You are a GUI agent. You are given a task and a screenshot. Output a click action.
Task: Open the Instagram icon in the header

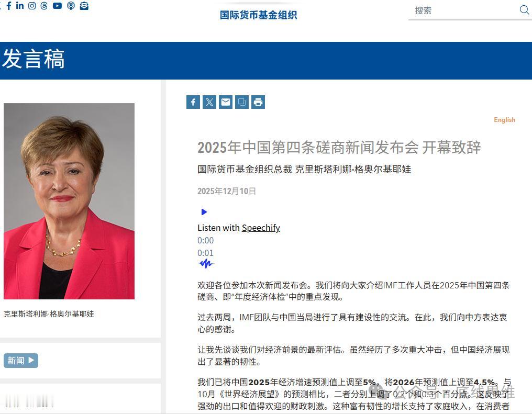point(32,6)
